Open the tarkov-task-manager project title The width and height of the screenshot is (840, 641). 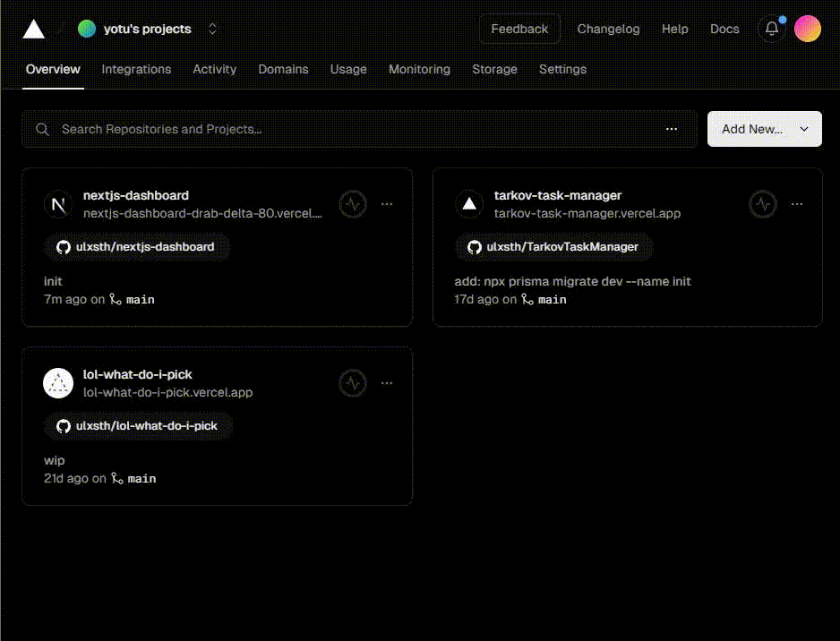(x=558, y=195)
